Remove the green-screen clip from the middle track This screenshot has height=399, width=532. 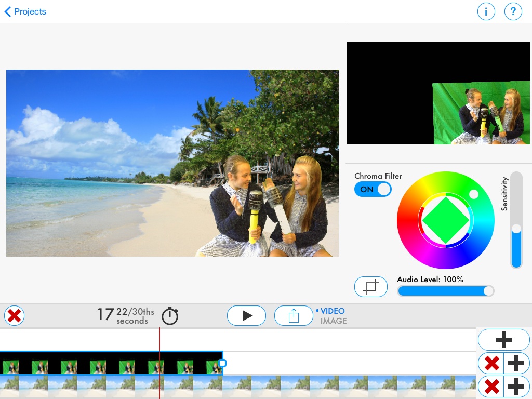(491, 363)
